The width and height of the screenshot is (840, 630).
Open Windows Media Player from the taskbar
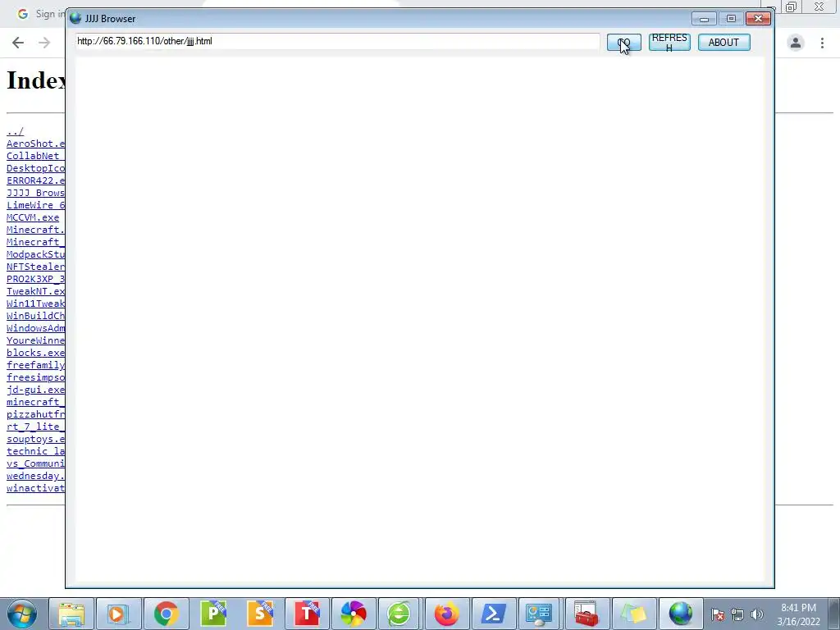tap(118, 614)
